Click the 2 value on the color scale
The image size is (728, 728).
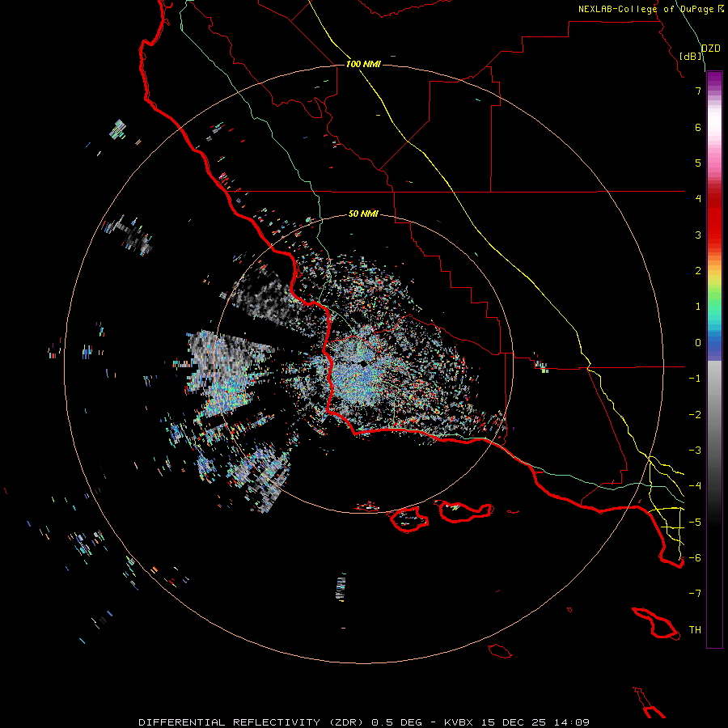698,271
